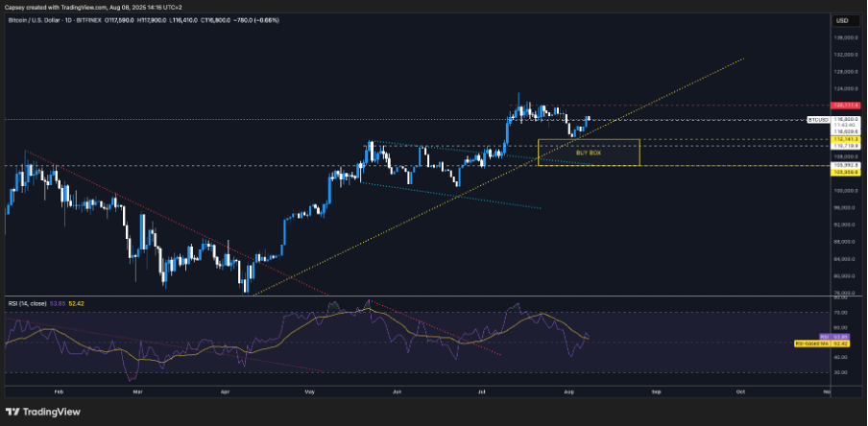Click the BTCUSD price label tag
This screenshot has height=426, width=868.
pyautogui.click(x=818, y=120)
